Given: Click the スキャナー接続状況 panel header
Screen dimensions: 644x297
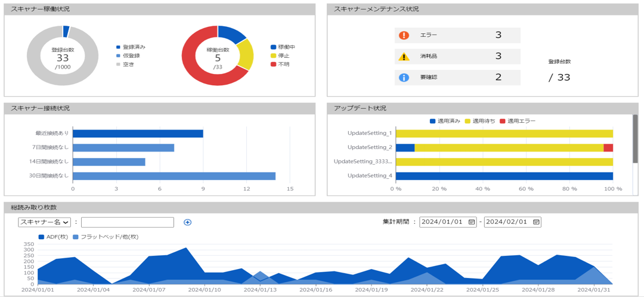Looking at the screenshot, I should 160,109.
